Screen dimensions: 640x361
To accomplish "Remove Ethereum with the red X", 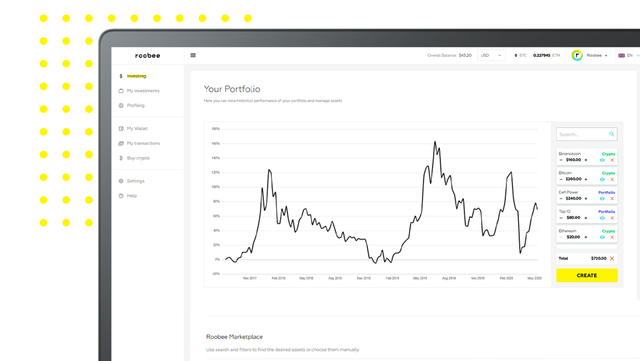I will click(x=612, y=237).
